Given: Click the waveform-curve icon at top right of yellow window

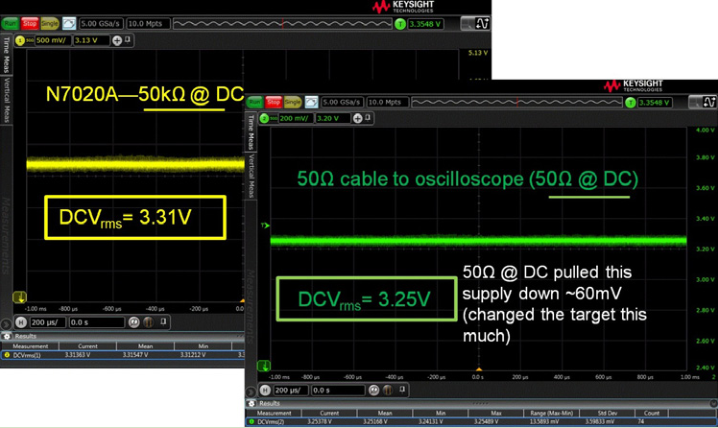Looking at the screenshot, I should [482, 23].
